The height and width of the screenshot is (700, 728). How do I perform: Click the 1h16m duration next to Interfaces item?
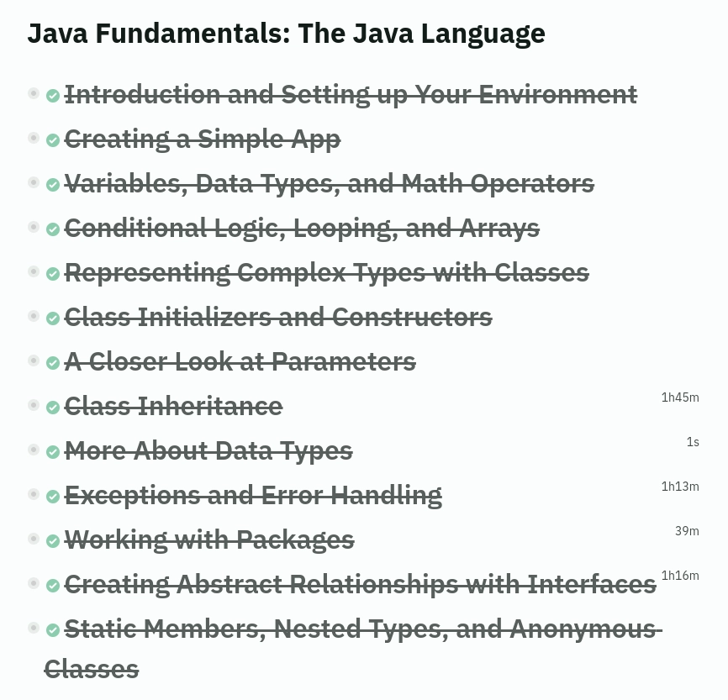coord(679,576)
